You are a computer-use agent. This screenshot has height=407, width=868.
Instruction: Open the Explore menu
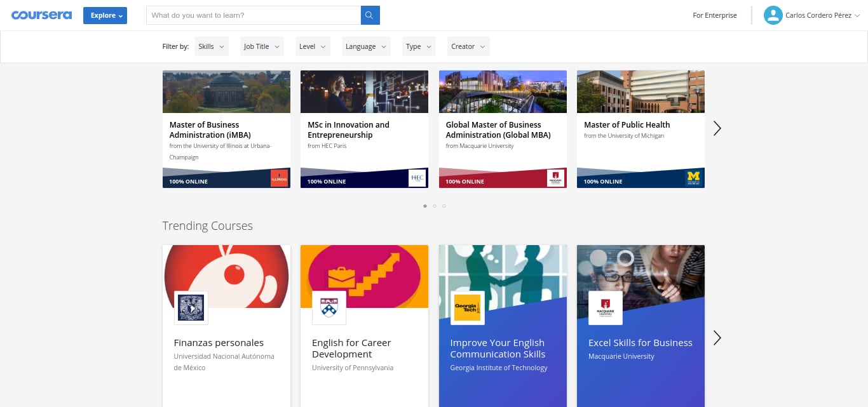click(x=105, y=15)
